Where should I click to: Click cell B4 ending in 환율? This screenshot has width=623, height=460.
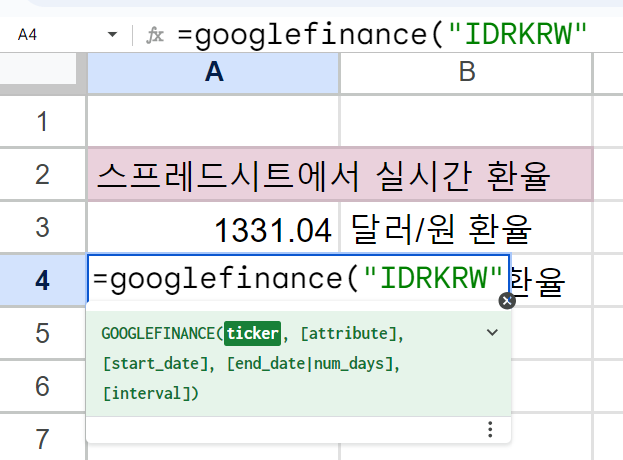[x=551, y=281]
